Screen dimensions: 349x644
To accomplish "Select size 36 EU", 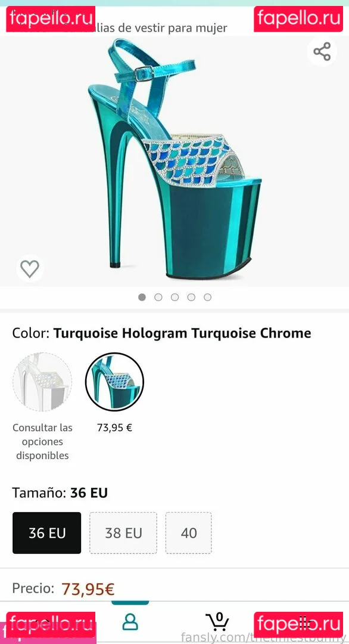I will pyautogui.click(x=47, y=532).
